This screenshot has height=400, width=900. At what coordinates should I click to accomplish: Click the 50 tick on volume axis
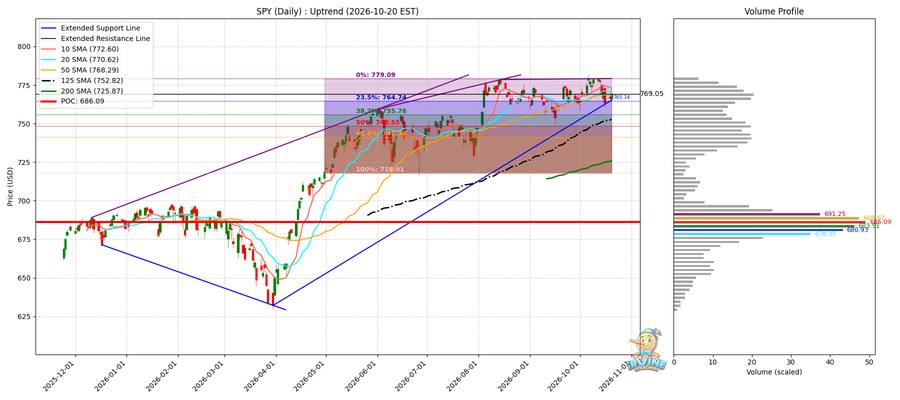(869, 362)
